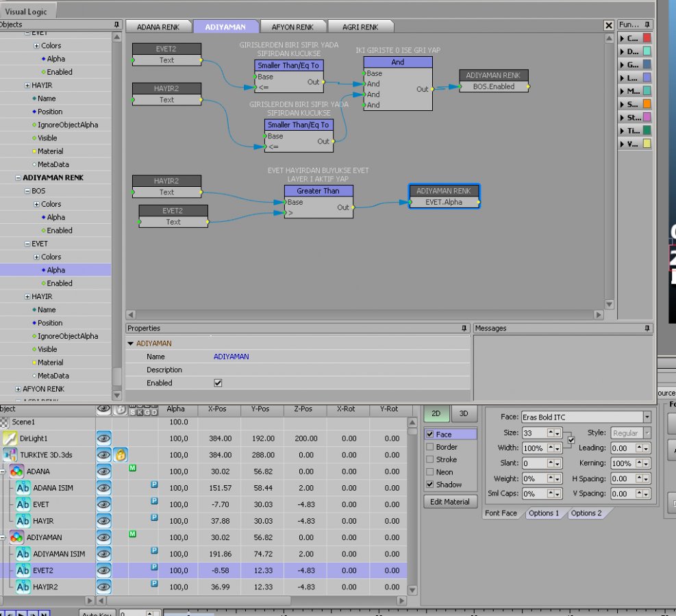This screenshot has width=676, height=616.
Task: Click the Edit Material button
Action: (450, 502)
